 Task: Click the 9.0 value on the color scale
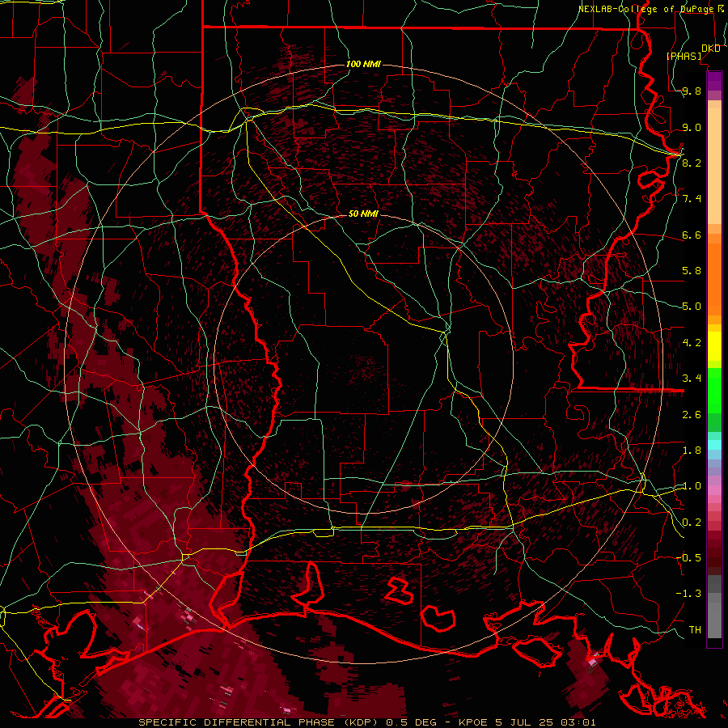click(692, 127)
